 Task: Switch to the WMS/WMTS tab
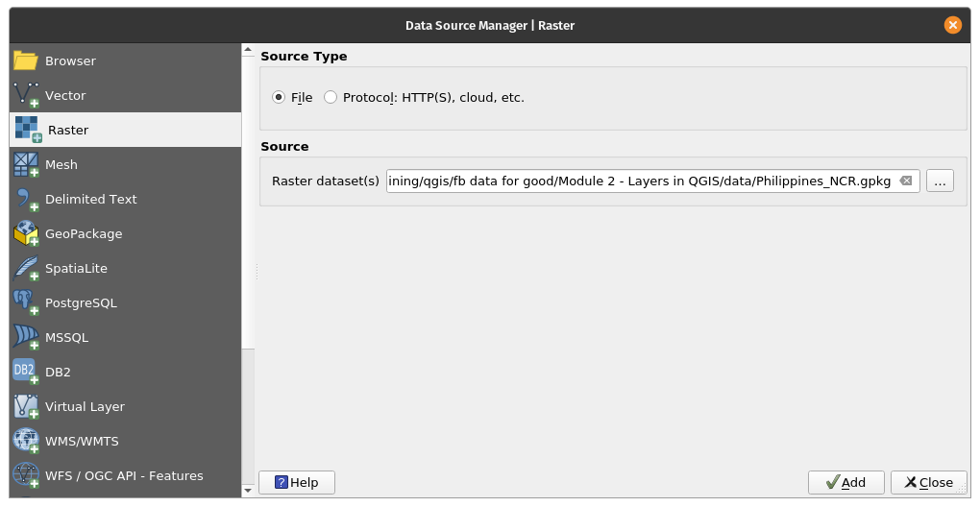point(82,441)
